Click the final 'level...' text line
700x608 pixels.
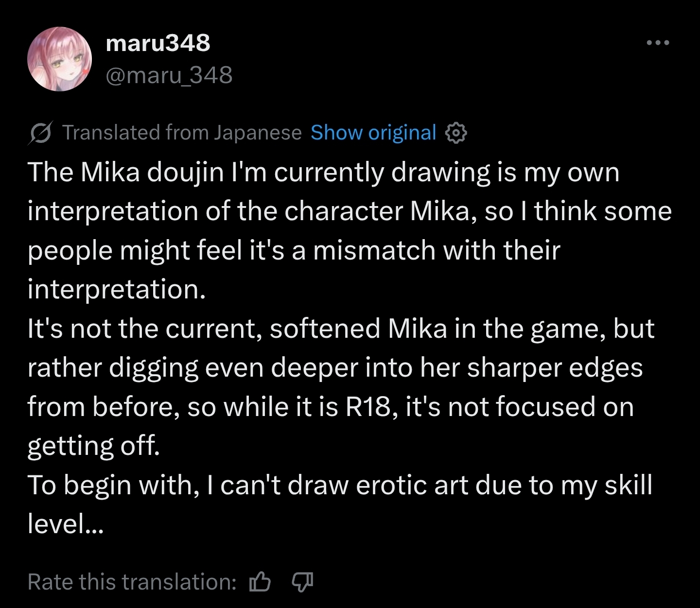[x=66, y=524]
